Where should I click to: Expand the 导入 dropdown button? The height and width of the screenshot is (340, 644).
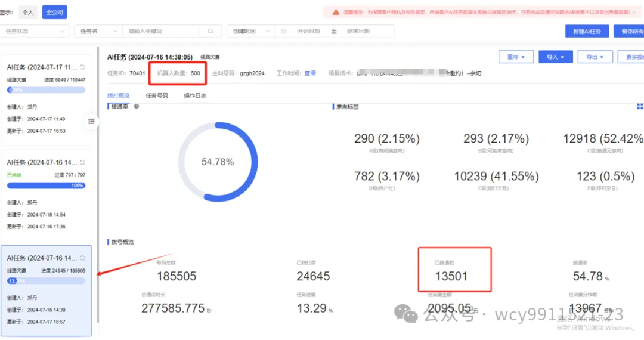point(555,57)
